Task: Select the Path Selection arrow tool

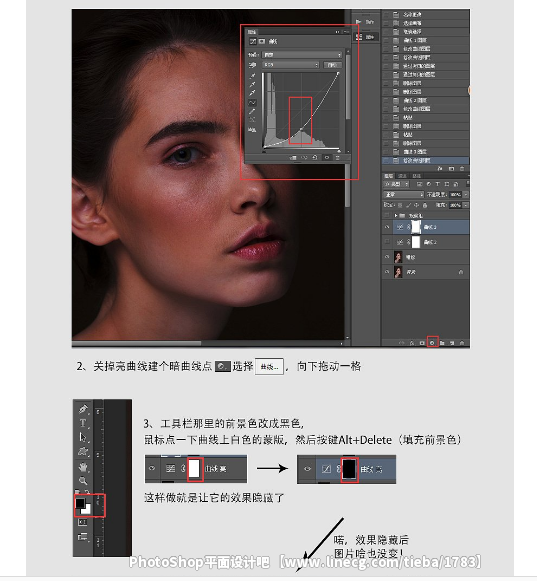Action: pyautogui.click(x=83, y=437)
